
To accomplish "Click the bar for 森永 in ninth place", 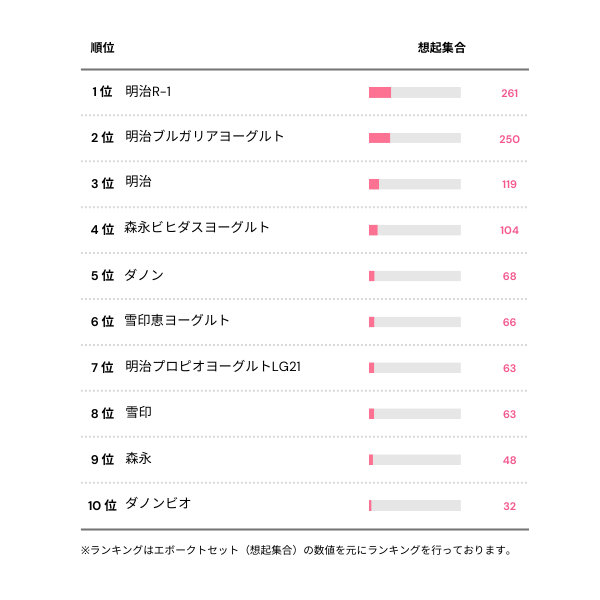I will (x=414, y=460).
